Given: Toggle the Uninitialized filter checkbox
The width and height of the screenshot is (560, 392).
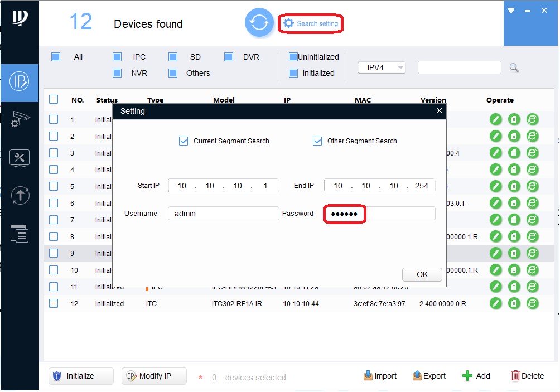Looking at the screenshot, I should 293,57.
